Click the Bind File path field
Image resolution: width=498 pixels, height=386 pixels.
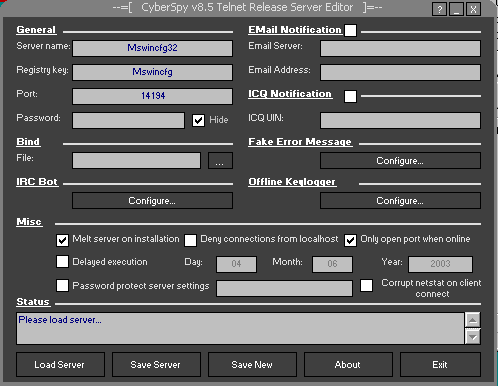point(136,160)
